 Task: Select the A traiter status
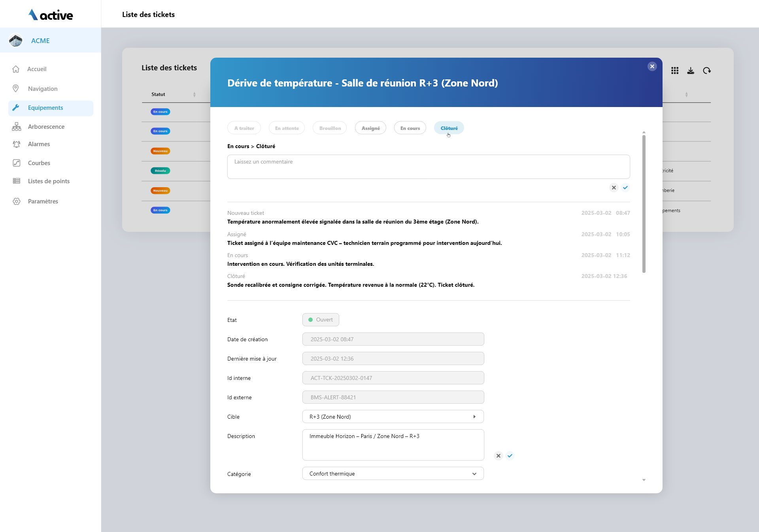tap(244, 128)
